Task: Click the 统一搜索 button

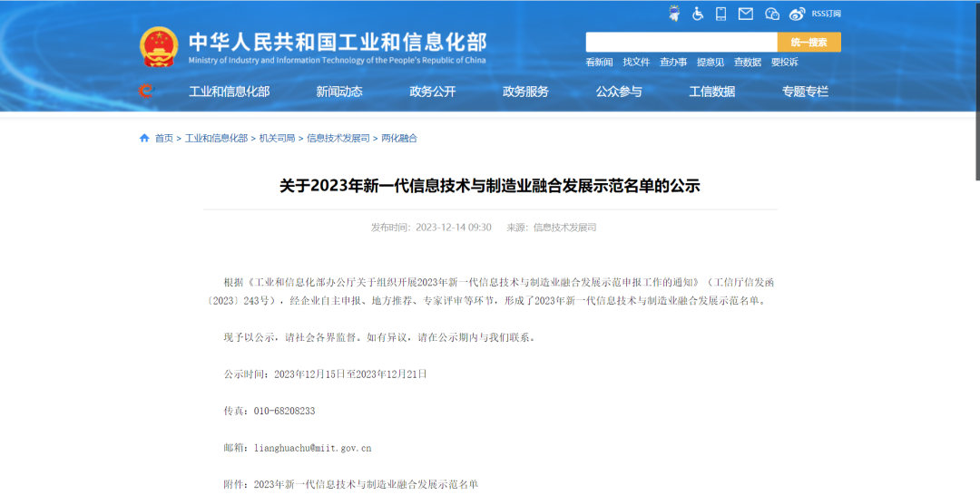Action: tap(808, 43)
